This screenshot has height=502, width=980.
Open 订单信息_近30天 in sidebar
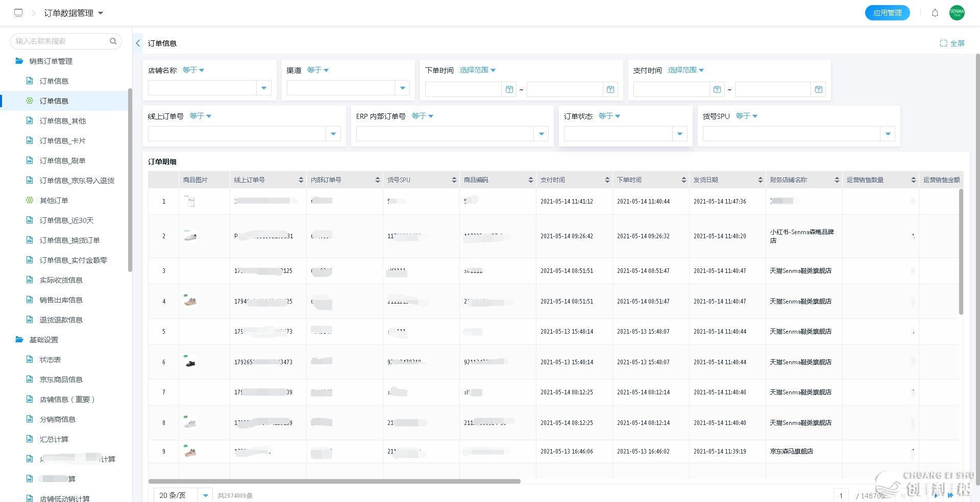click(x=67, y=220)
